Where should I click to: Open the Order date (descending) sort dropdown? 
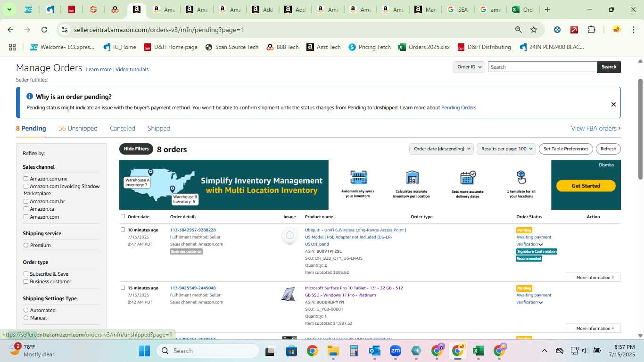tap(441, 149)
